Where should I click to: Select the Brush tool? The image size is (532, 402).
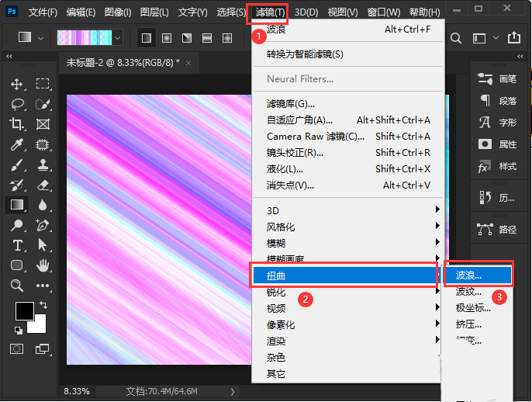16,165
